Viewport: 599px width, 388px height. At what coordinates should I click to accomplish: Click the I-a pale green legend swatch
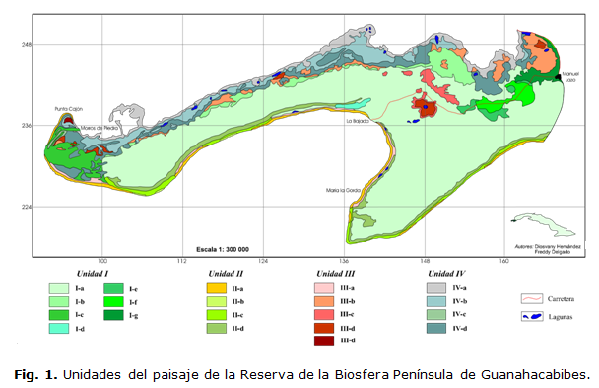click(59, 288)
